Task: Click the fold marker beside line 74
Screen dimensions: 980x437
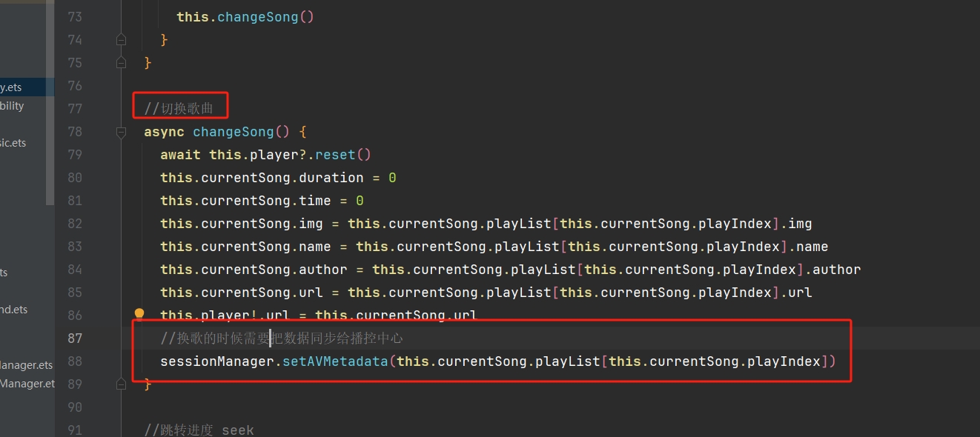Action: pyautogui.click(x=121, y=39)
